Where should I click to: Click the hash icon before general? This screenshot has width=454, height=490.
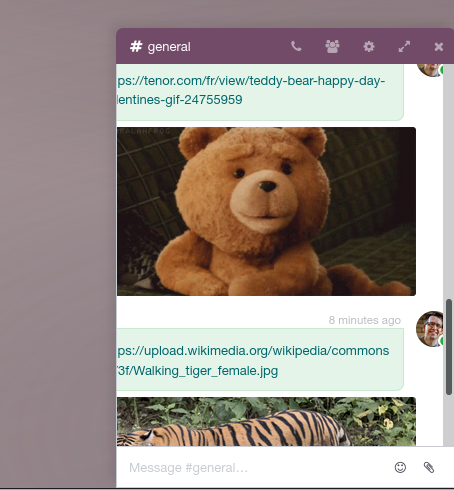[136, 46]
